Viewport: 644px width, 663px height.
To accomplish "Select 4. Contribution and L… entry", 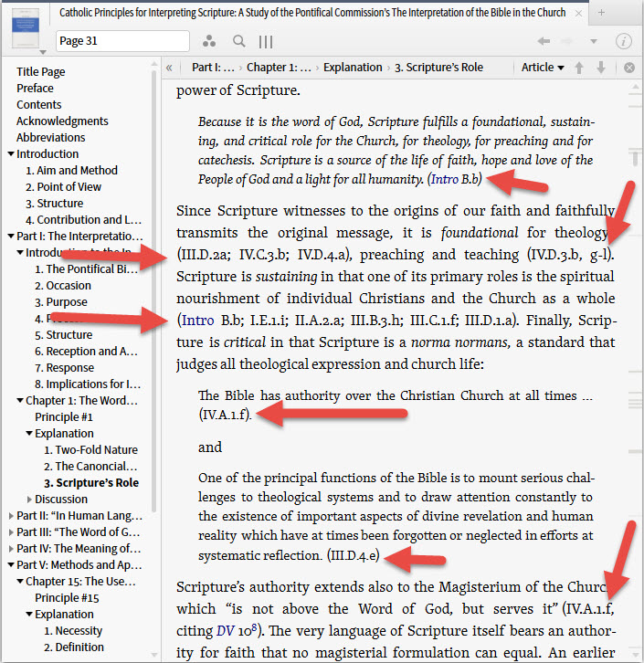I will click(x=83, y=220).
